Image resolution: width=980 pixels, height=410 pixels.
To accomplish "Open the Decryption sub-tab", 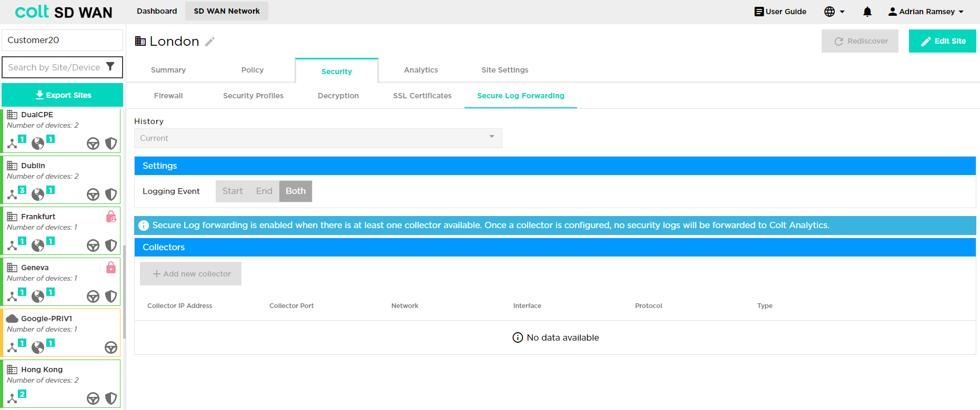I will click(338, 96).
